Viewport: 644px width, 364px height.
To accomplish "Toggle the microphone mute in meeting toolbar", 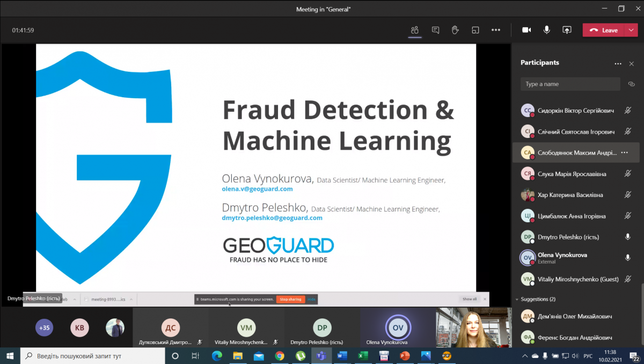I will [x=546, y=30].
